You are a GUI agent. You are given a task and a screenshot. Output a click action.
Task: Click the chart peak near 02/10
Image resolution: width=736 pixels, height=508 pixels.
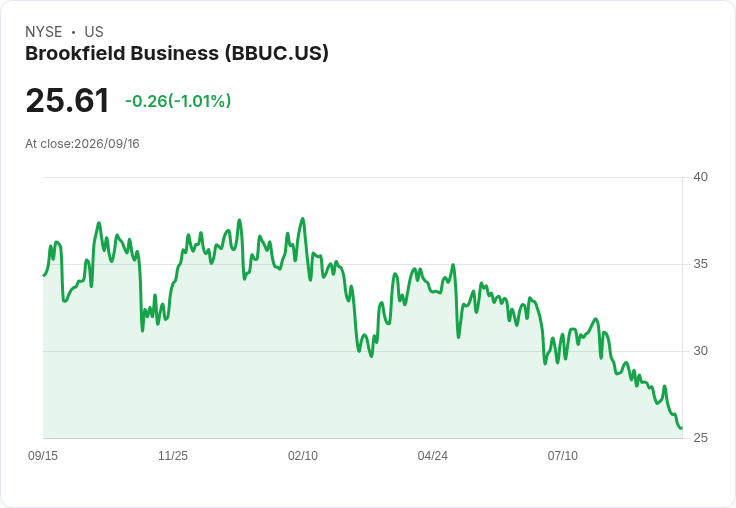click(303, 219)
